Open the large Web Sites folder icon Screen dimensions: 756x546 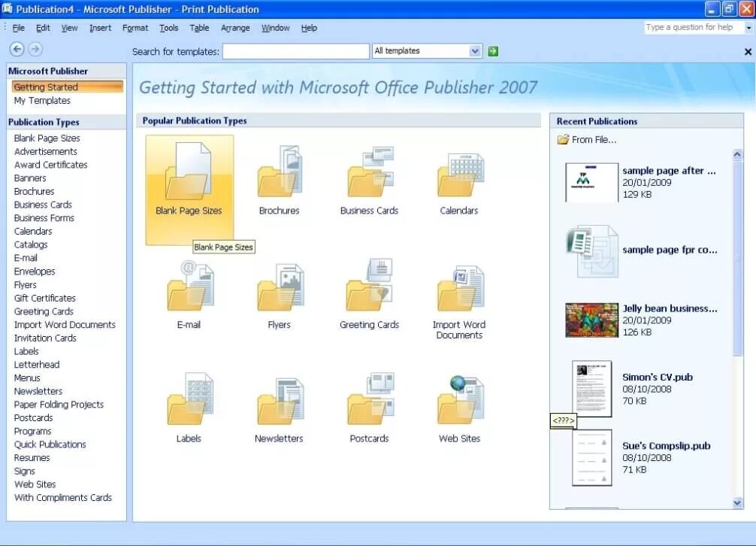coord(461,400)
